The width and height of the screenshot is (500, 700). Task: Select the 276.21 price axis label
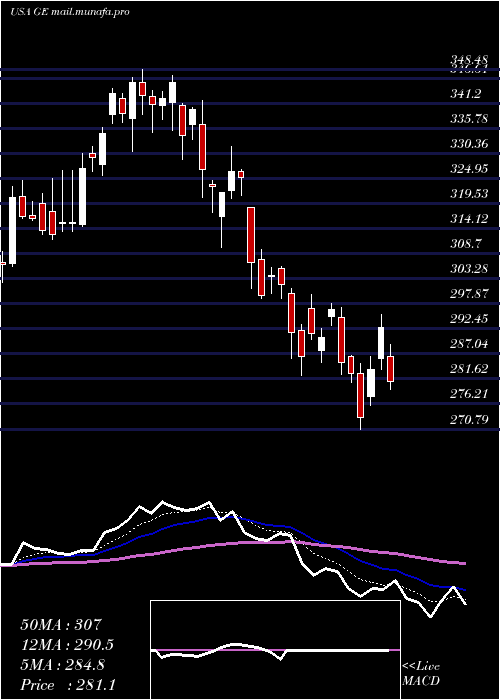(x=469, y=394)
